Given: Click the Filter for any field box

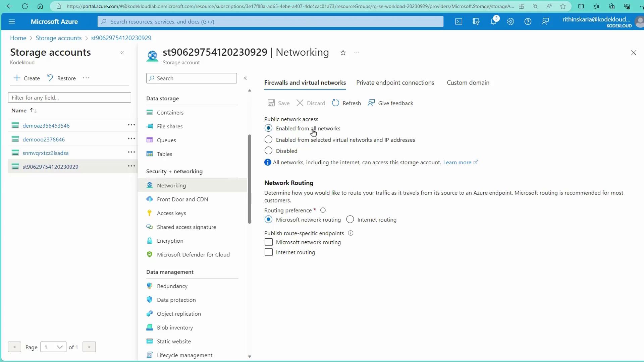Looking at the screenshot, I should (x=69, y=98).
